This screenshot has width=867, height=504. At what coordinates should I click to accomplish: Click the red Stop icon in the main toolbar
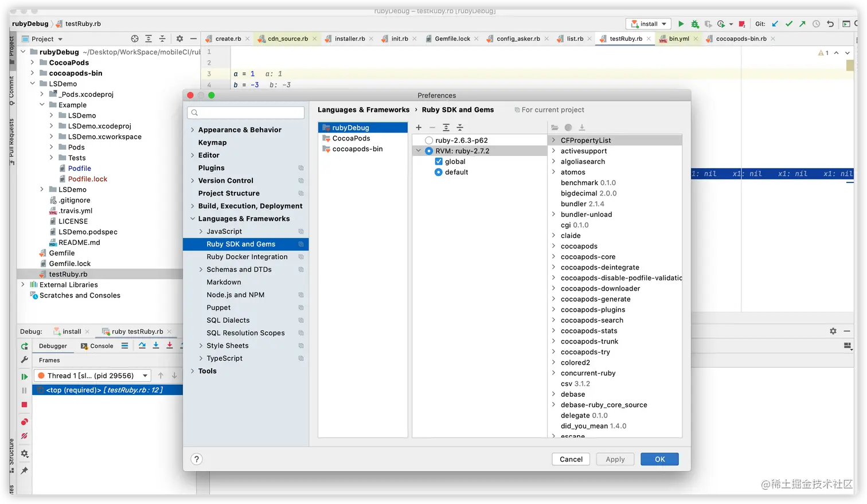point(742,24)
